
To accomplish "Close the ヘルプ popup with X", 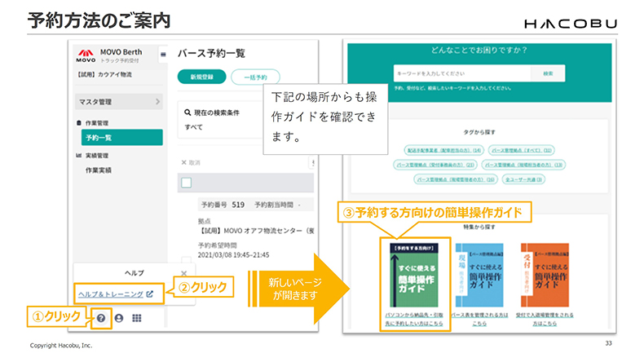I will point(184,273).
